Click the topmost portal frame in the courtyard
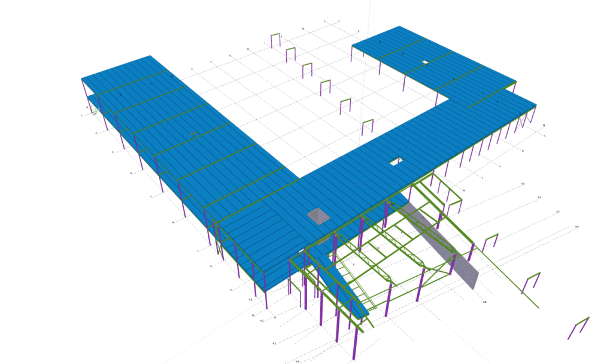Viewport: 613px width, 364px height. tap(275, 40)
